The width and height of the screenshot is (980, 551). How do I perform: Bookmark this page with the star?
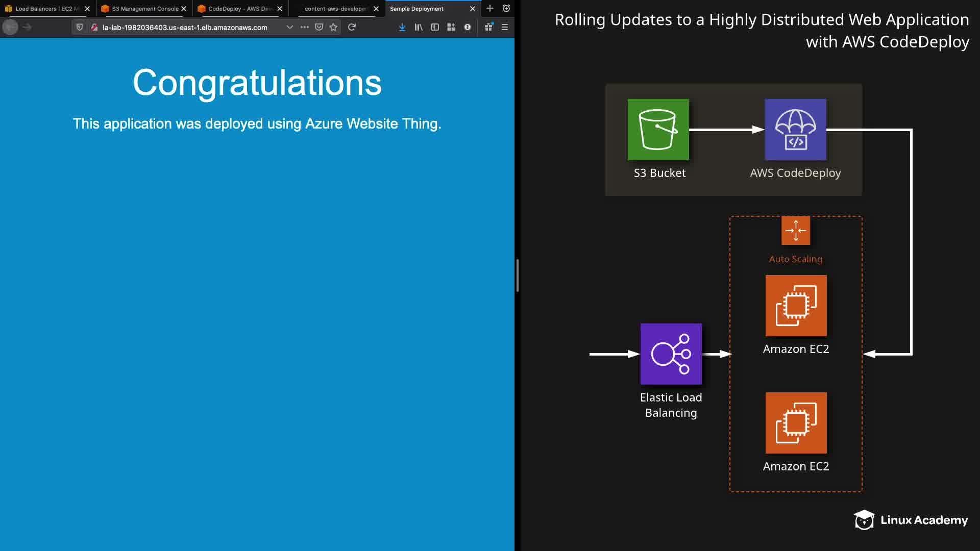point(333,27)
